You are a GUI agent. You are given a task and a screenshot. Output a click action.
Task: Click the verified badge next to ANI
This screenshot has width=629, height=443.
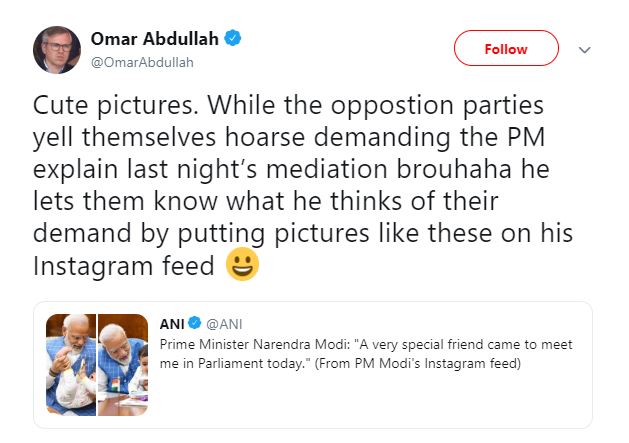coord(196,324)
